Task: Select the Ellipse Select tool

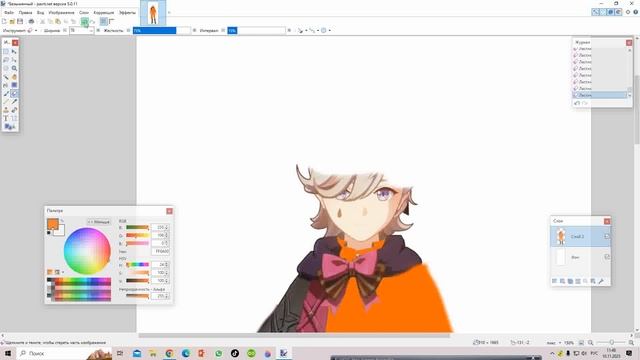Action: (x=6, y=68)
